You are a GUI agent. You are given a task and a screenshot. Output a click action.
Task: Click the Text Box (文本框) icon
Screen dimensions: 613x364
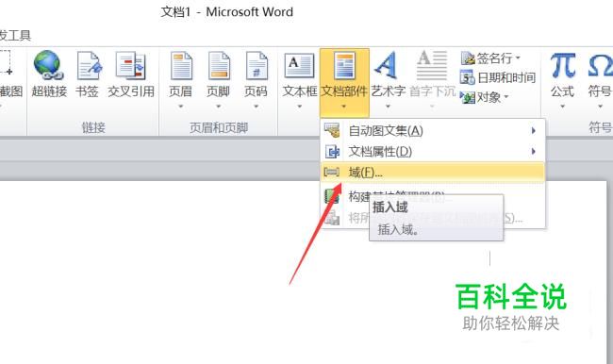[299, 65]
